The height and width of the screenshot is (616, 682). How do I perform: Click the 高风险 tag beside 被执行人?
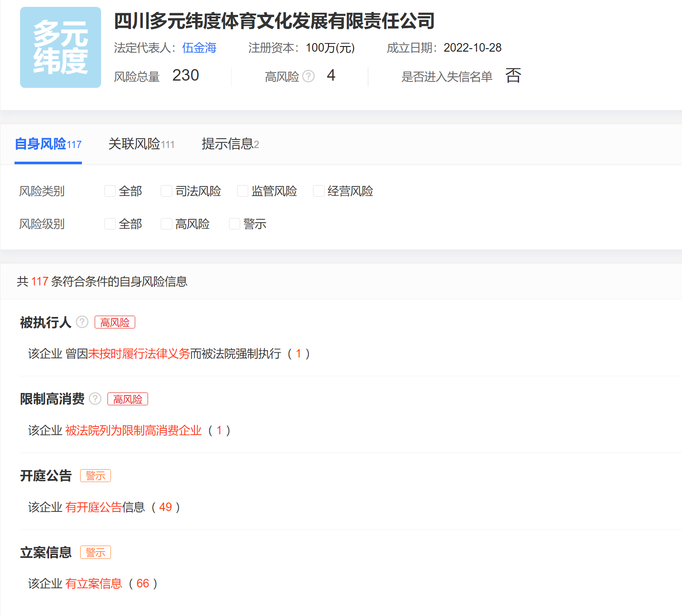point(115,322)
